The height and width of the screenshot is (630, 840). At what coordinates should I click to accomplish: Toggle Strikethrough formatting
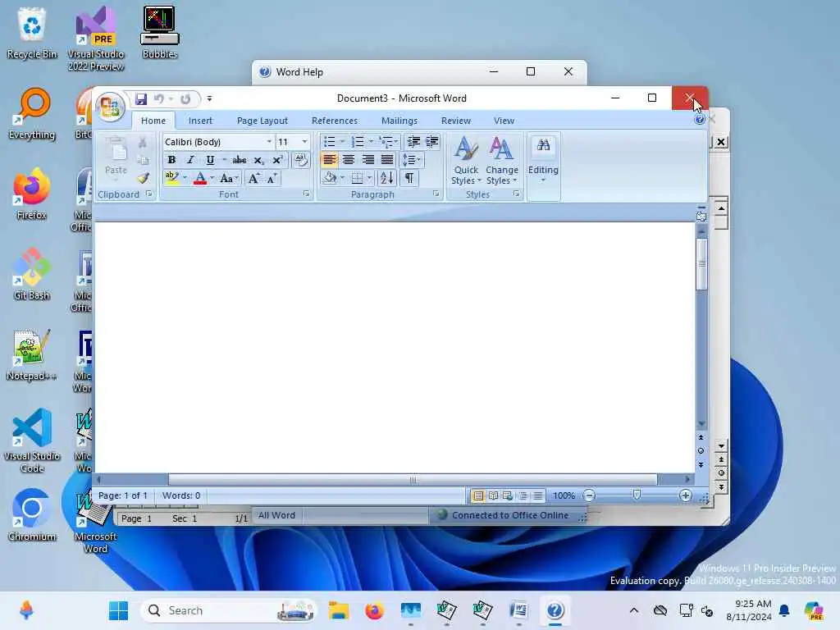[x=239, y=160]
